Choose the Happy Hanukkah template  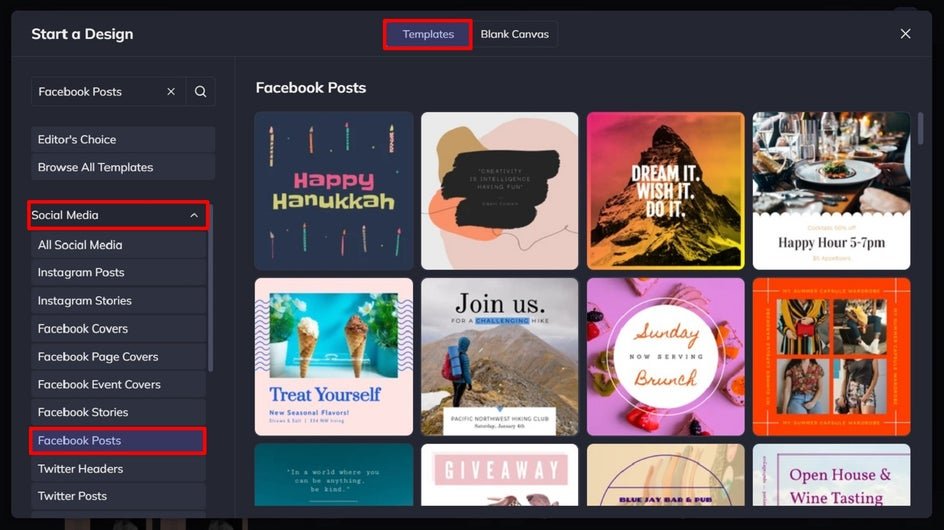333,191
